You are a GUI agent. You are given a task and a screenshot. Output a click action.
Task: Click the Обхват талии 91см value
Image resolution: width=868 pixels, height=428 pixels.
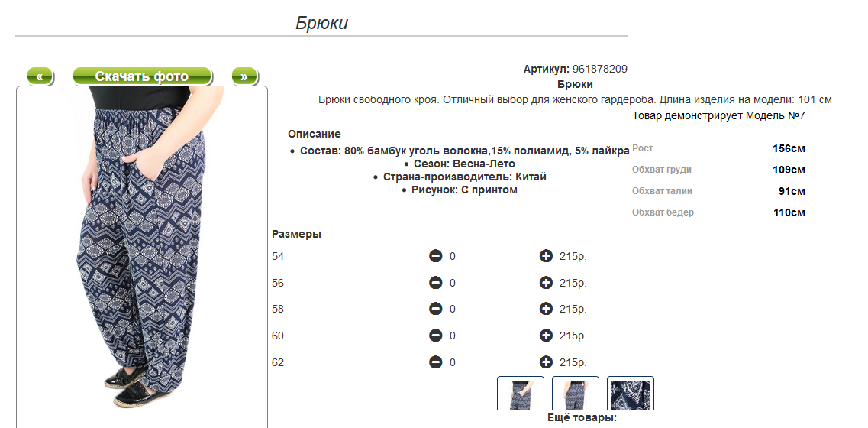click(x=792, y=191)
